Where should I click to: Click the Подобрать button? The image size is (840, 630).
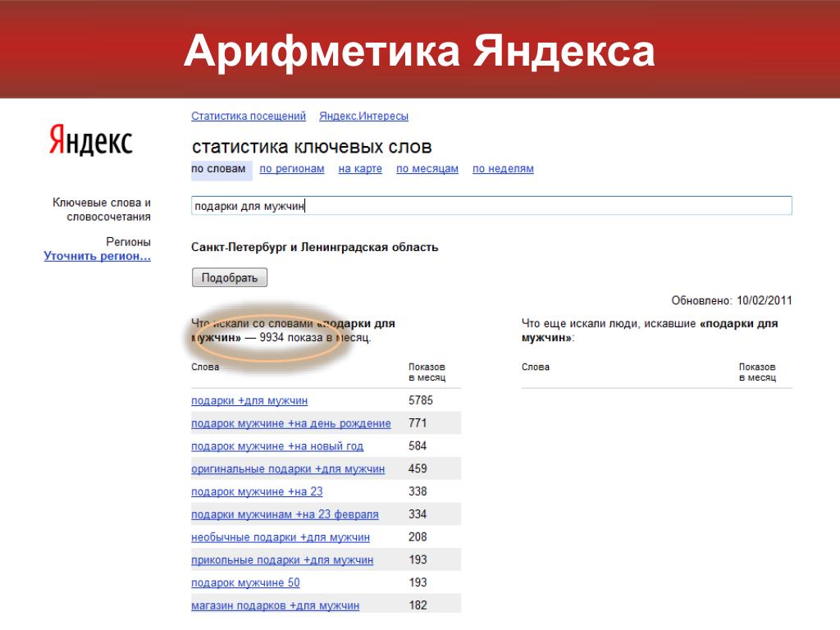[x=230, y=277]
